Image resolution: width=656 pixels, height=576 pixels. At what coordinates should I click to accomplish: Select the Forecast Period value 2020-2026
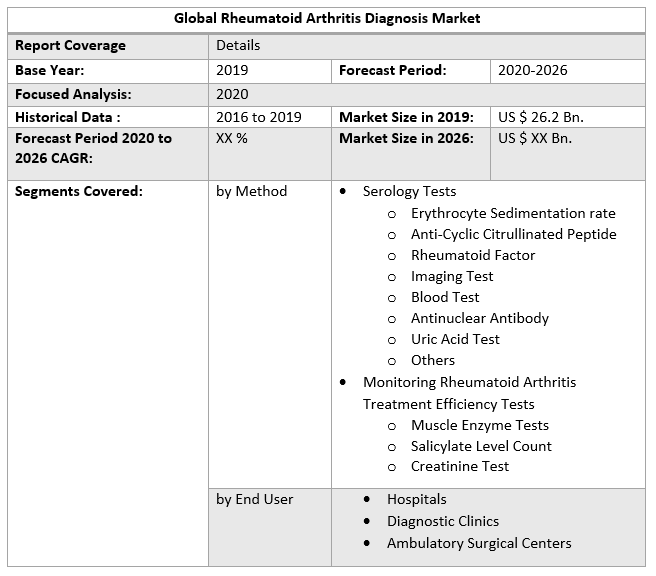pos(534,71)
